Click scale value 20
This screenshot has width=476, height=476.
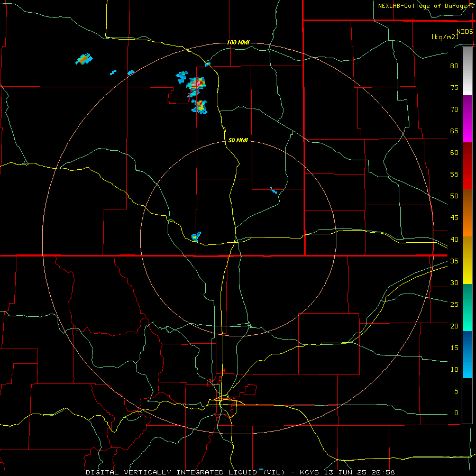(x=454, y=326)
